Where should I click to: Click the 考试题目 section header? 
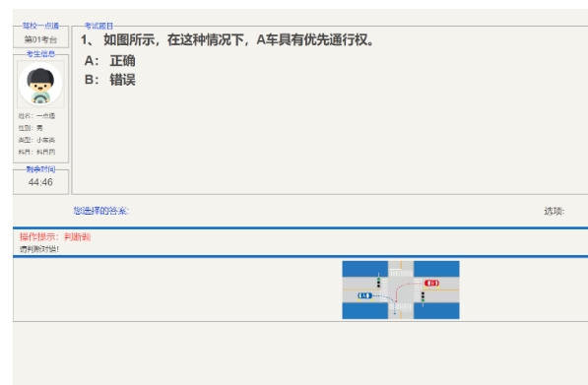tap(98, 26)
